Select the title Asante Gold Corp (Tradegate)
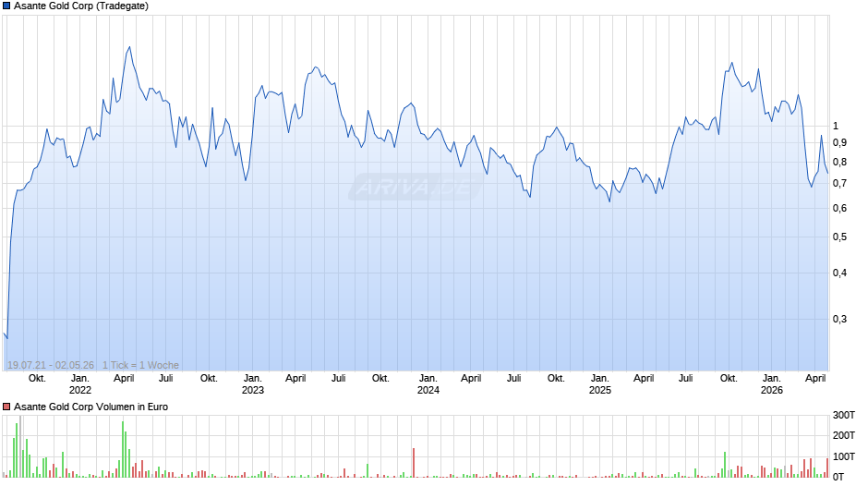The width and height of the screenshot is (868, 486). tap(81, 6)
